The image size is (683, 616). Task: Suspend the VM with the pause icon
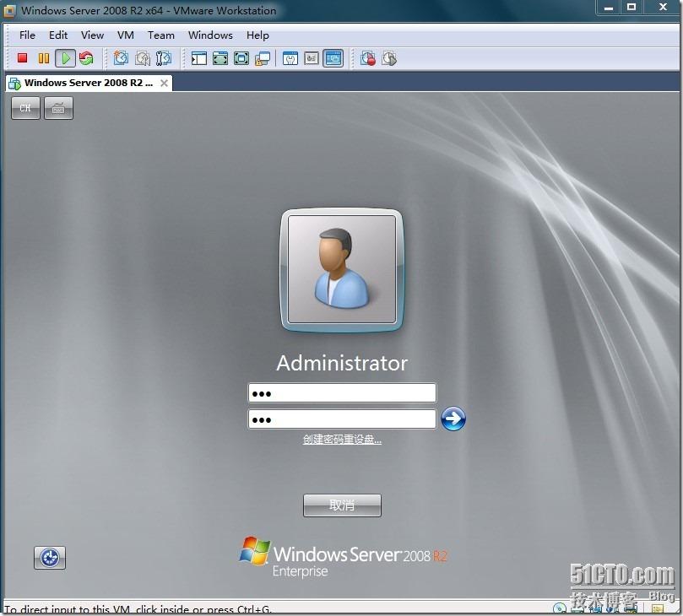(x=44, y=58)
